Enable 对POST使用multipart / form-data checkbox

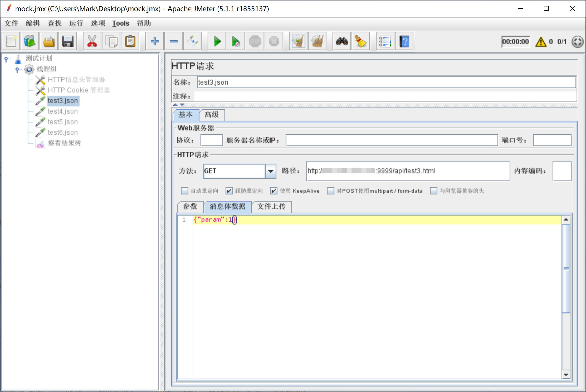331,191
